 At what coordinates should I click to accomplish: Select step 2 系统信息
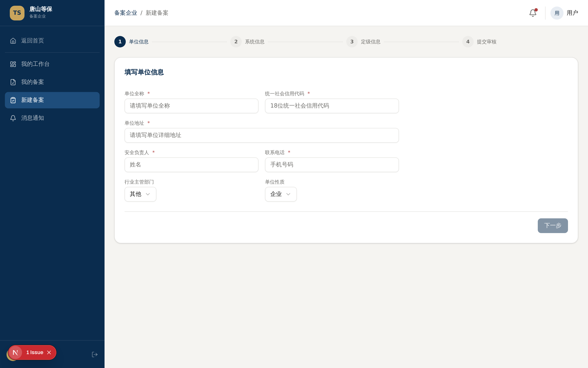click(x=247, y=42)
